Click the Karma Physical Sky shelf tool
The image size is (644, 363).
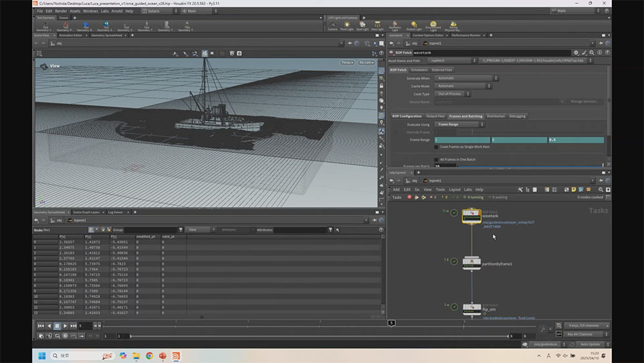click(453, 26)
